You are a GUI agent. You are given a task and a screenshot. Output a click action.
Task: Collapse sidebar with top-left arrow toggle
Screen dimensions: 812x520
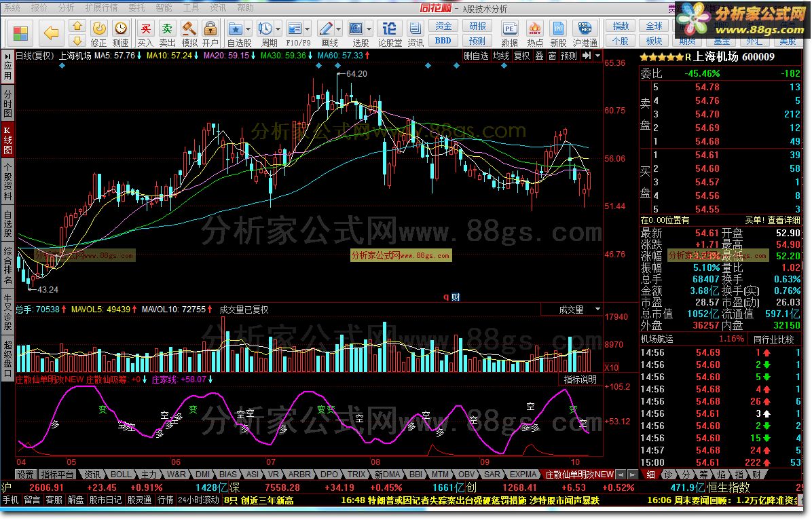[x=7, y=56]
